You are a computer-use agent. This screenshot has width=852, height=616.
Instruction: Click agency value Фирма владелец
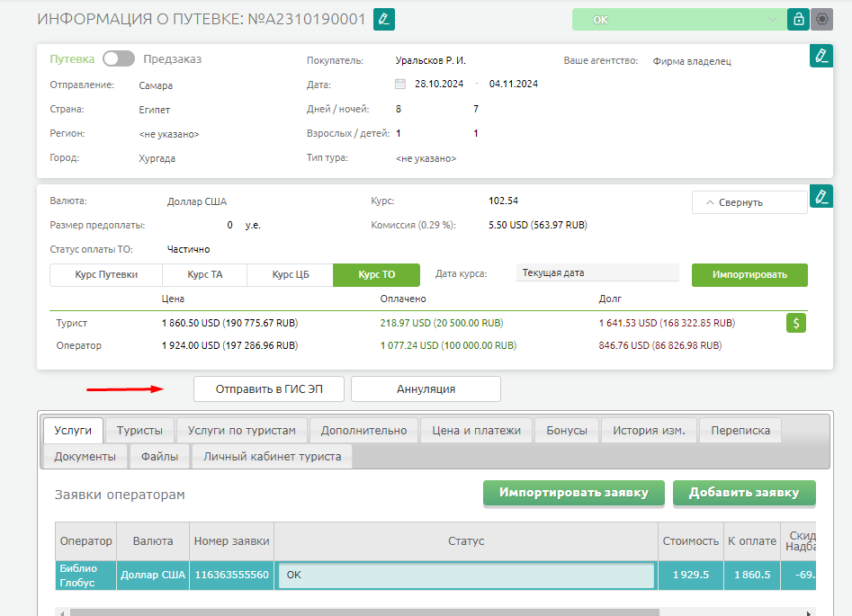(692, 61)
